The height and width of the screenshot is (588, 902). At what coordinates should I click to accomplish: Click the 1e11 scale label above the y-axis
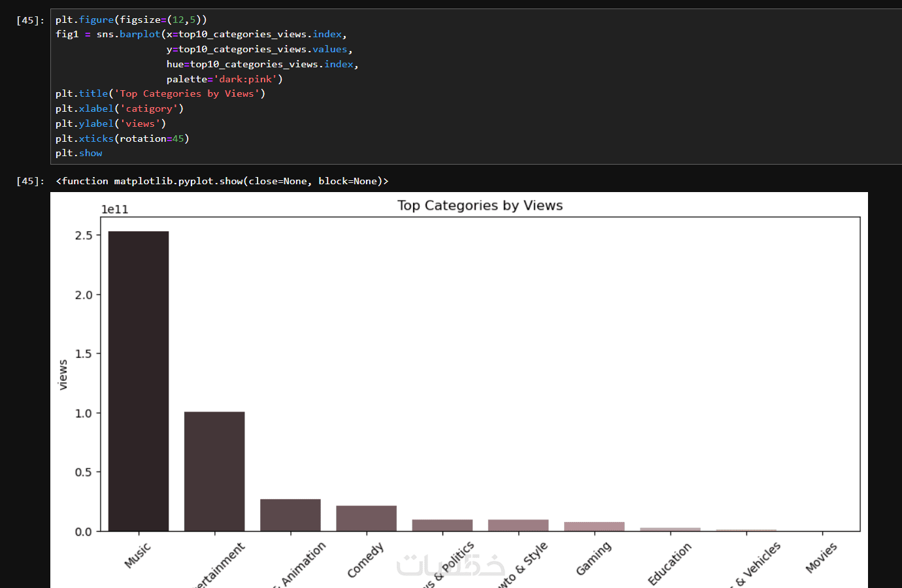(114, 210)
